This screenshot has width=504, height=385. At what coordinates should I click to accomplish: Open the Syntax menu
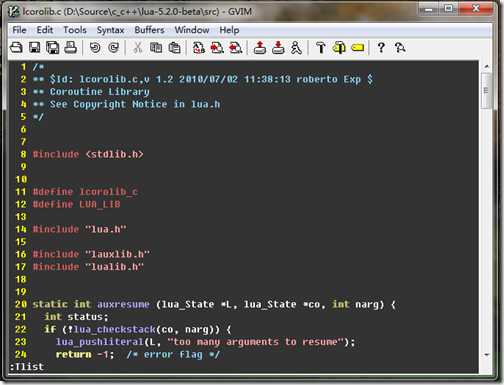point(110,30)
